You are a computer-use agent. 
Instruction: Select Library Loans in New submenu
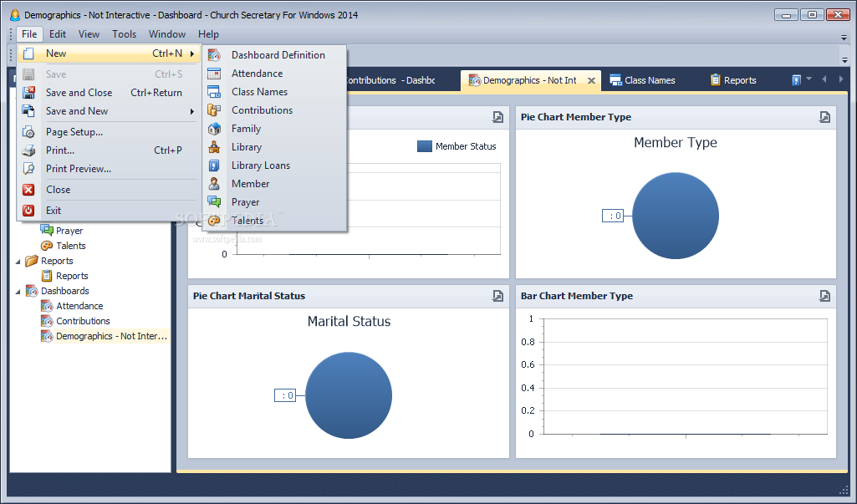click(x=275, y=165)
